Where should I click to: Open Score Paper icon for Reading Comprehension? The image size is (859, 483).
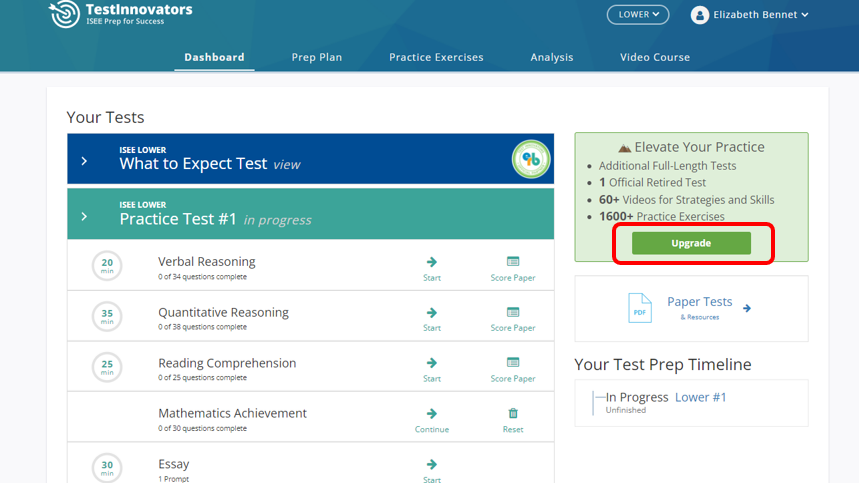click(513, 362)
